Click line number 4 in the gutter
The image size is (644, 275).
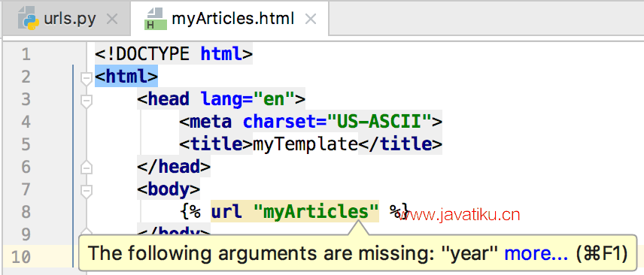pos(26,122)
